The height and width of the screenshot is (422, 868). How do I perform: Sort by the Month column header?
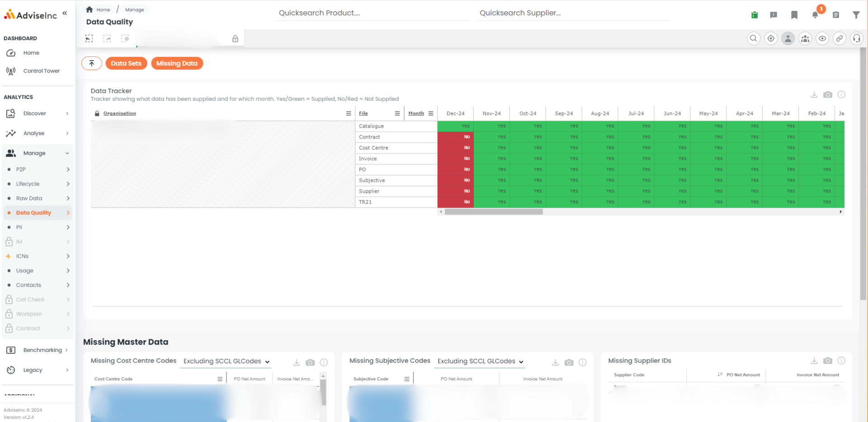(416, 114)
